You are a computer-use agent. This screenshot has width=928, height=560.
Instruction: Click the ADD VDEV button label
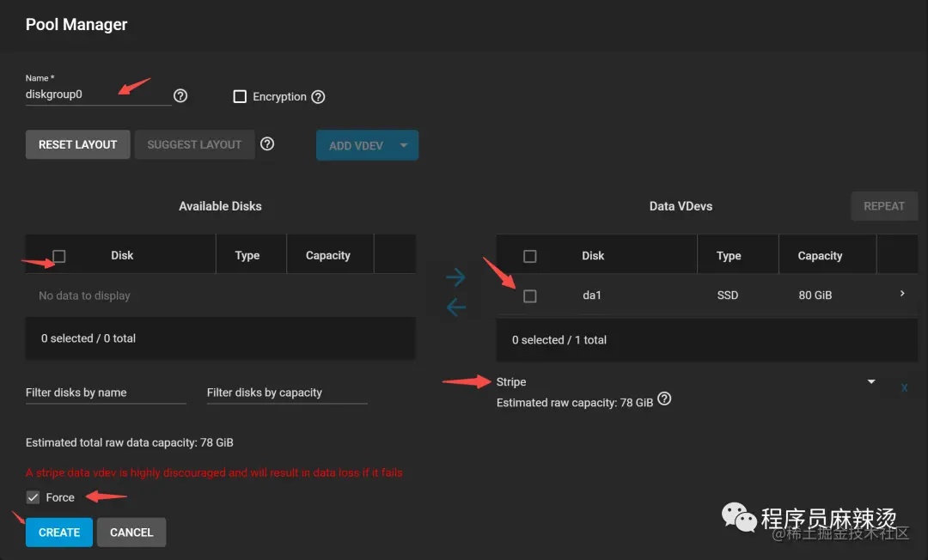click(357, 146)
